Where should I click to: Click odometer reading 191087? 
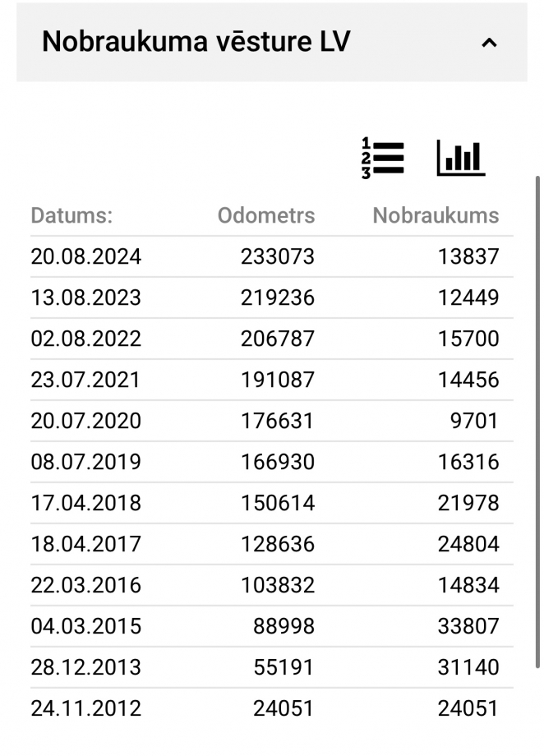(278, 380)
